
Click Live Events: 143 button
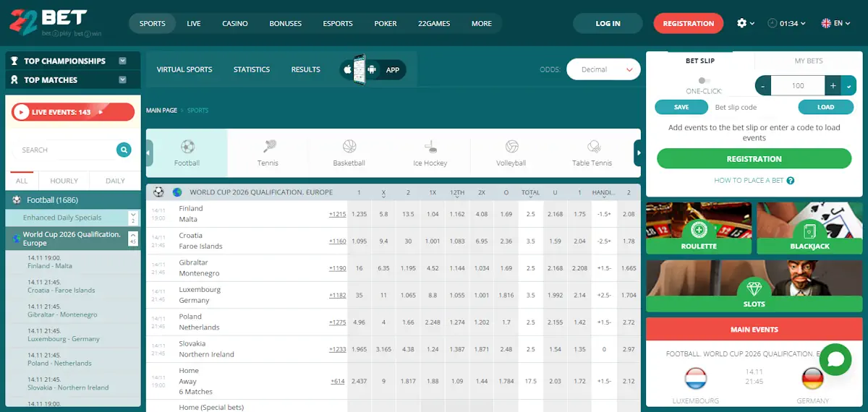pyautogui.click(x=72, y=112)
